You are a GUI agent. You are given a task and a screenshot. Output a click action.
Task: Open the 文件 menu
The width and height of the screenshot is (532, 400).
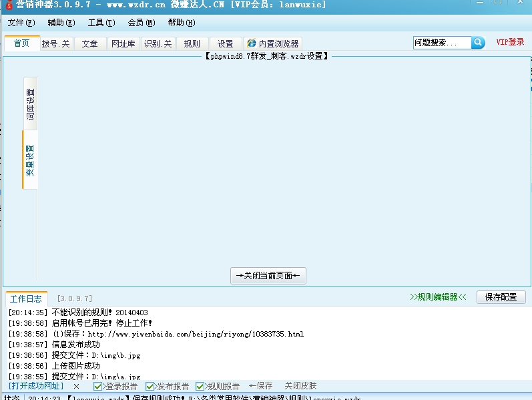coord(21,23)
